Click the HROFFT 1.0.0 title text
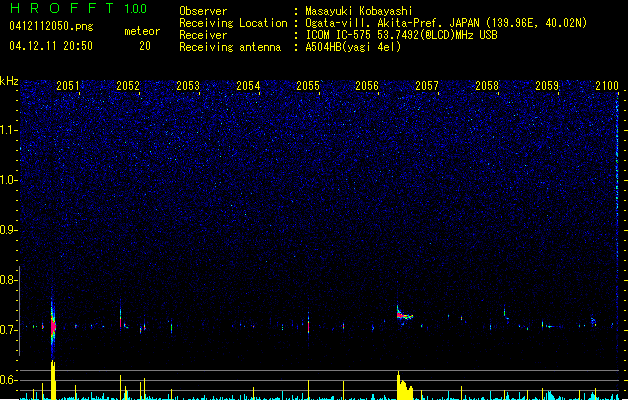This screenshot has height=400, width=629. tap(78, 8)
